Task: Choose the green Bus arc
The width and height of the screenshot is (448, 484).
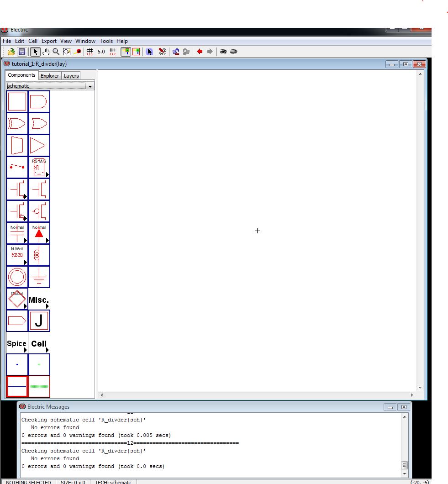Action: [x=39, y=386]
